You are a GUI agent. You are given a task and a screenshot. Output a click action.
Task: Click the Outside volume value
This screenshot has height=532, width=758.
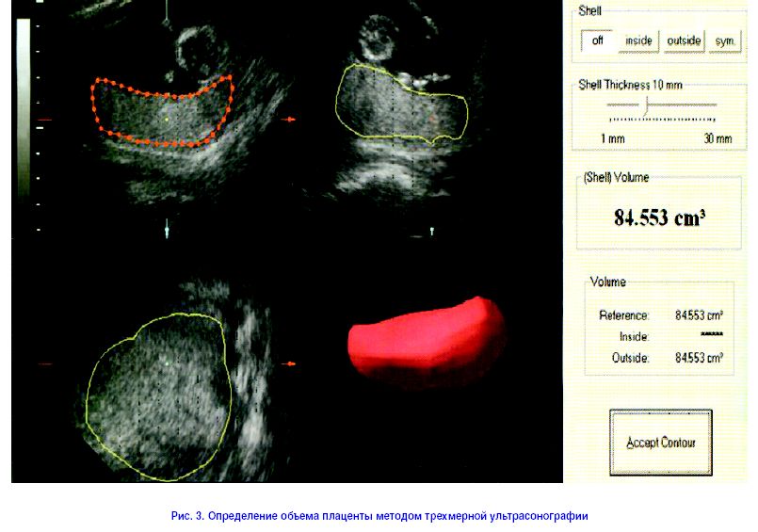(x=699, y=358)
